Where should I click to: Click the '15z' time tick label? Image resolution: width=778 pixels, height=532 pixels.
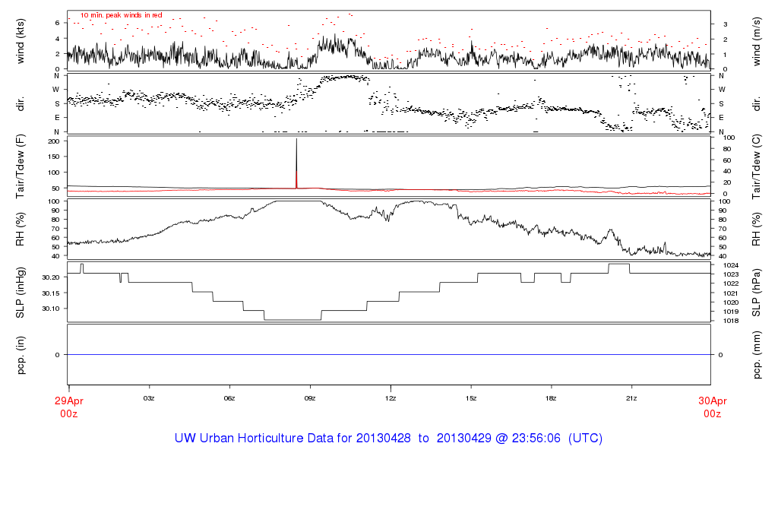(x=471, y=398)
